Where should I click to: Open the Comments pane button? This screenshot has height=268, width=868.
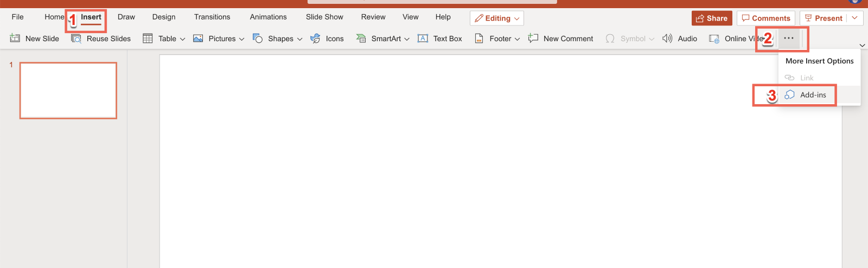point(765,18)
